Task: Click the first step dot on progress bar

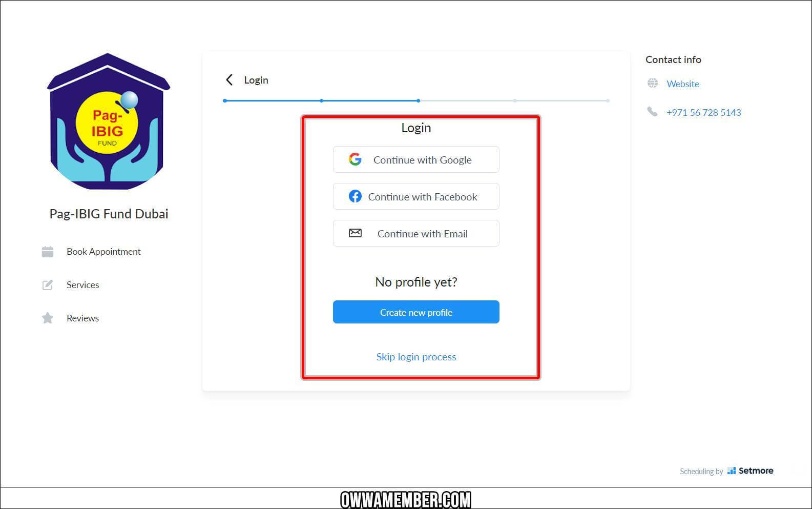Action: tap(225, 100)
